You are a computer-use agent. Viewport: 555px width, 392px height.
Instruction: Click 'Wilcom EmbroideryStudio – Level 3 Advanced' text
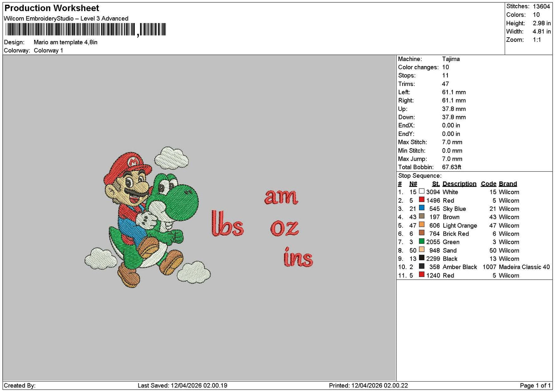click(x=66, y=18)
